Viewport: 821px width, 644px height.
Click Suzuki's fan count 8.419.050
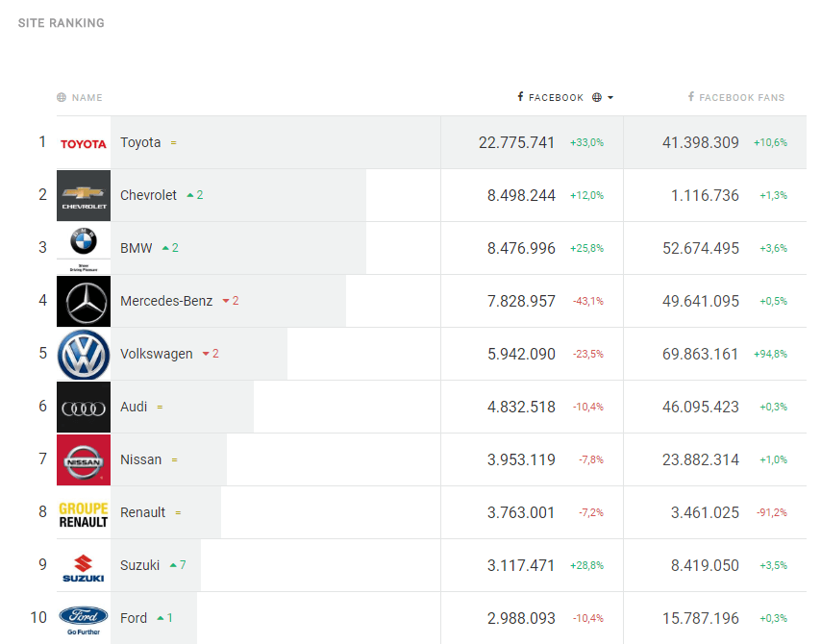pyautogui.click(x=706, y=565)
